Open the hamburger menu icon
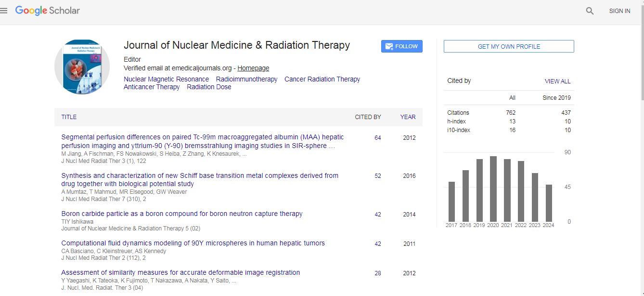644x296 pixels. click(x=4, y=11)
